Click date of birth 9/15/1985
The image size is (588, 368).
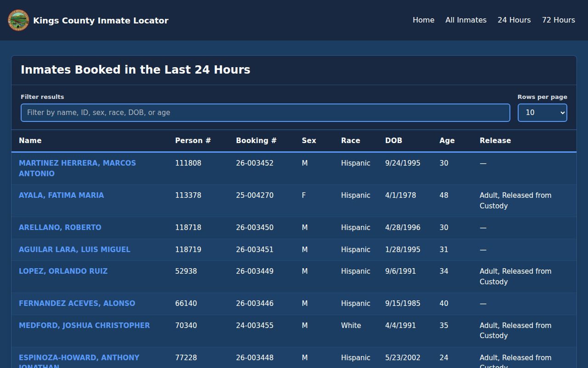tap(402, 304)
